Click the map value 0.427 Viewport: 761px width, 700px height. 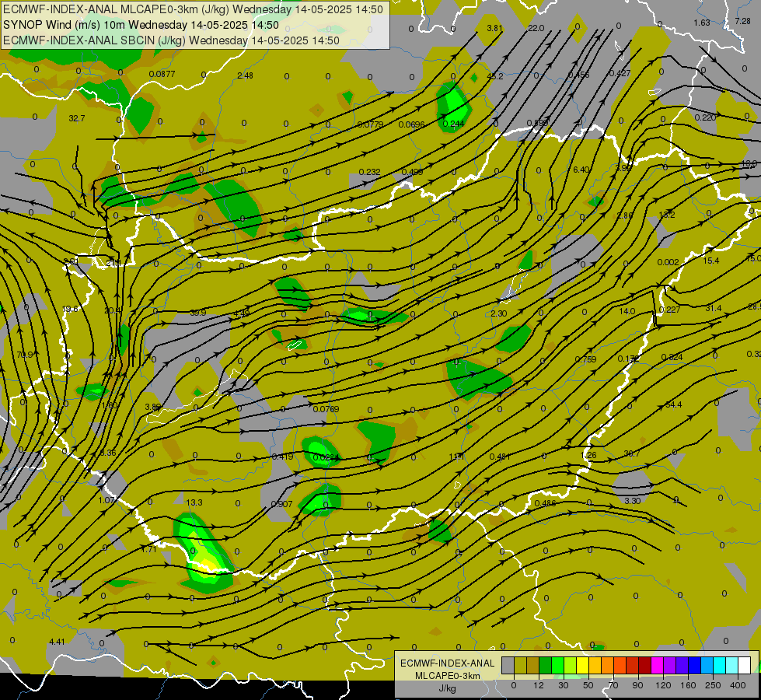pyautogui.click(x=620, y=73)
